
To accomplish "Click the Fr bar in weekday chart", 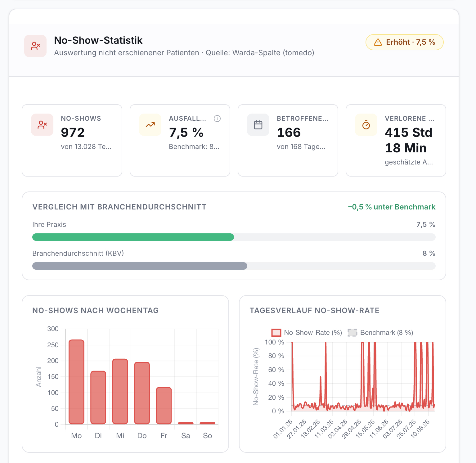I will (x=164, y=406).
